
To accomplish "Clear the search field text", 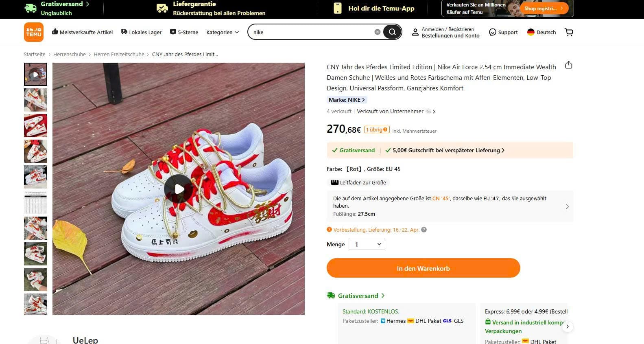I will pos(378,32).
